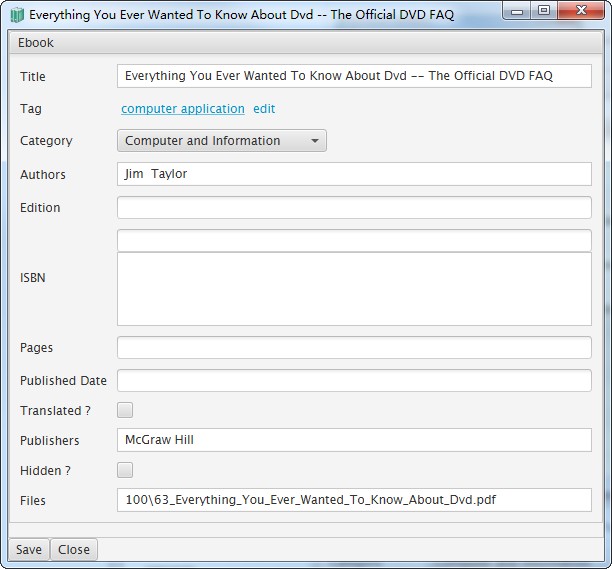This screenshot has height=569, width=612.
Task: Select the Edition input box
Action: [x=354, y=208]
